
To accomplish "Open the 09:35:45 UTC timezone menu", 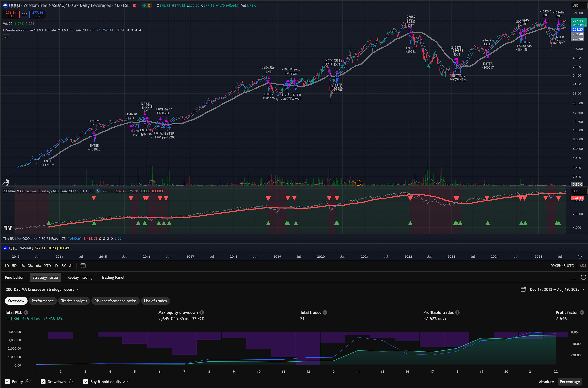I will coord(562,266).
